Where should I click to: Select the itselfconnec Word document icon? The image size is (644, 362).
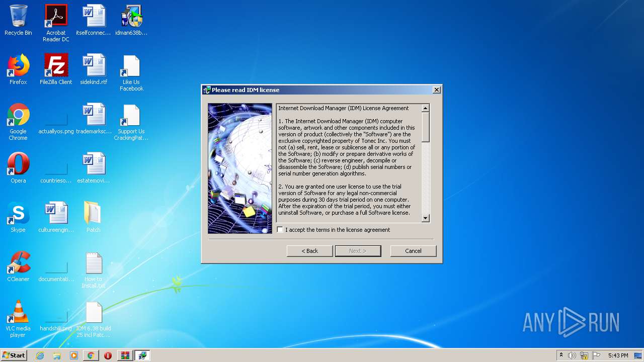(94, 21)
